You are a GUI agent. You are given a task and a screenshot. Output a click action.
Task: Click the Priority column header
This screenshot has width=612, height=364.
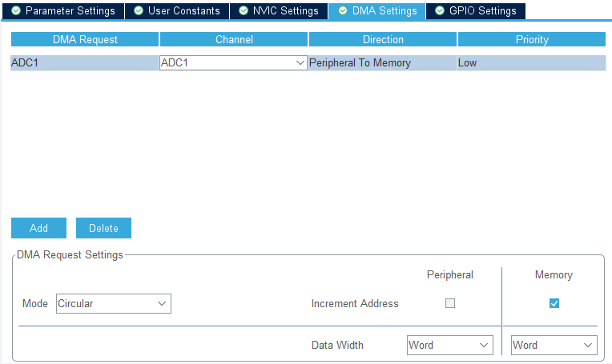(532, 39)
